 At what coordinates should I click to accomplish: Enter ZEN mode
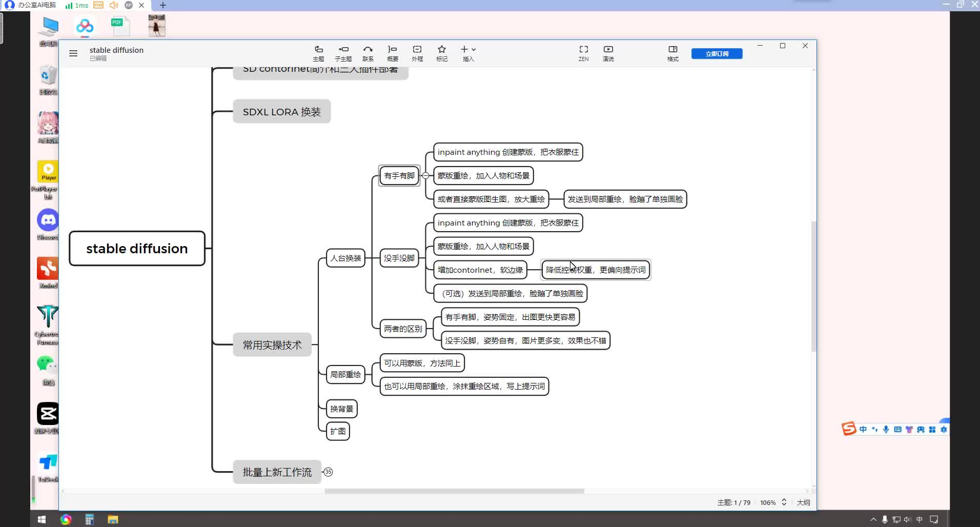(x=583, y=53)
